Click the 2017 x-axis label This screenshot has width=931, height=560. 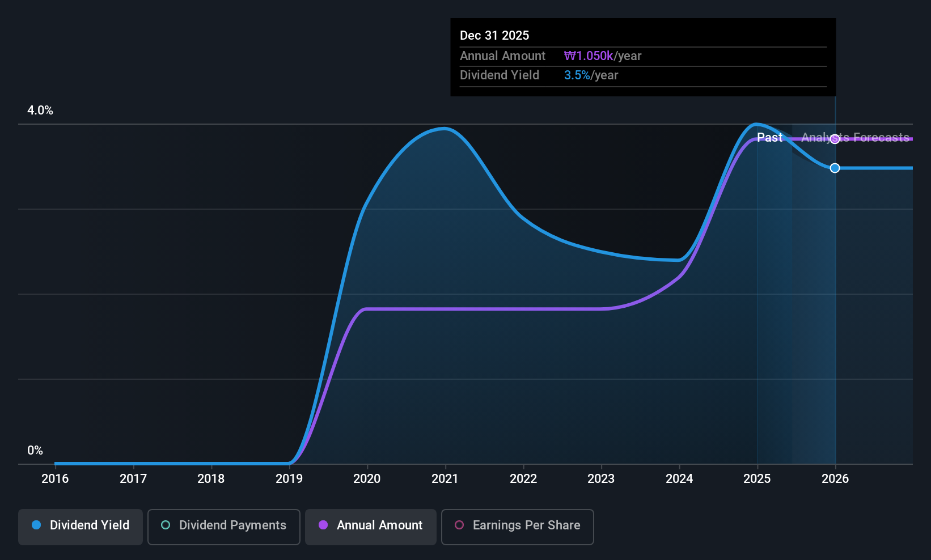133,479
